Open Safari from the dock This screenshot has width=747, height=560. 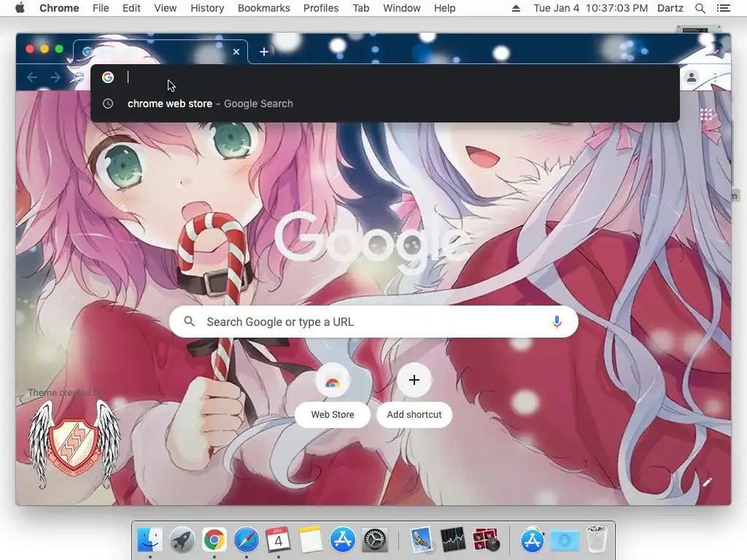247,540
